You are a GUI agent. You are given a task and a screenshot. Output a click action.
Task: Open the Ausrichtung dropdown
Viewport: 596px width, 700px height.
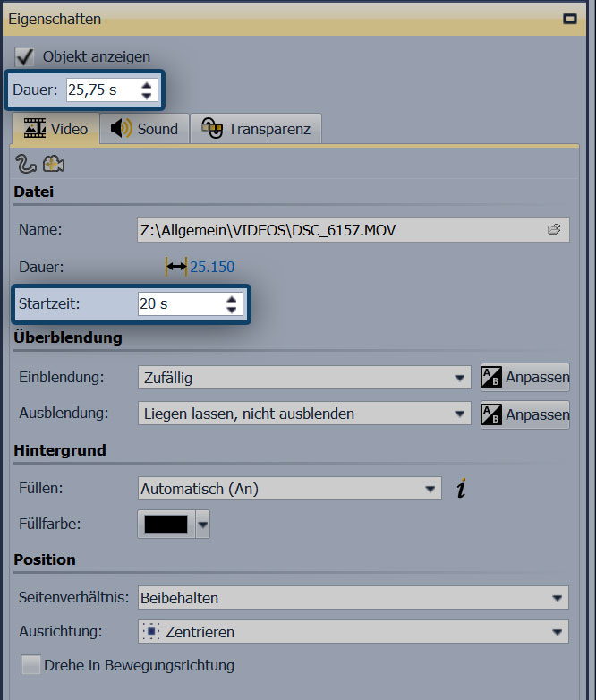353,632
